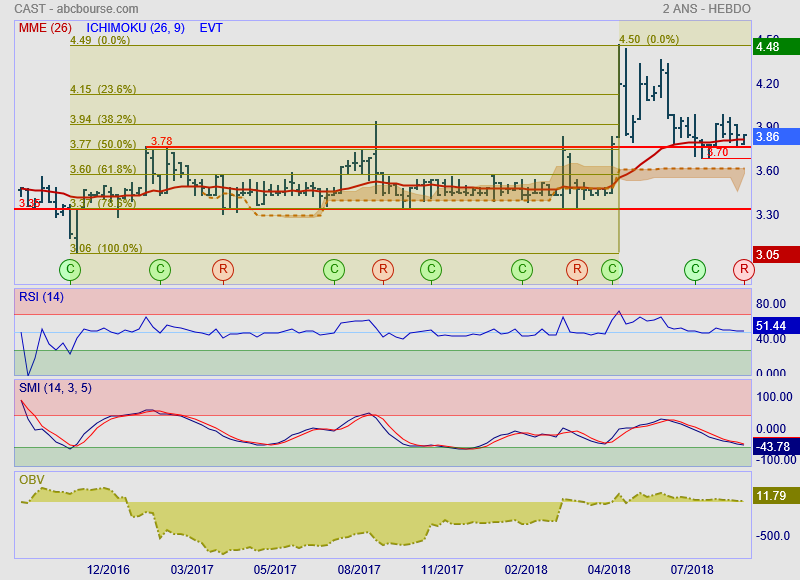This screenshot has width=800, height=580.
Task: Click the rightmost red R event marker
Action: point(743,269)
